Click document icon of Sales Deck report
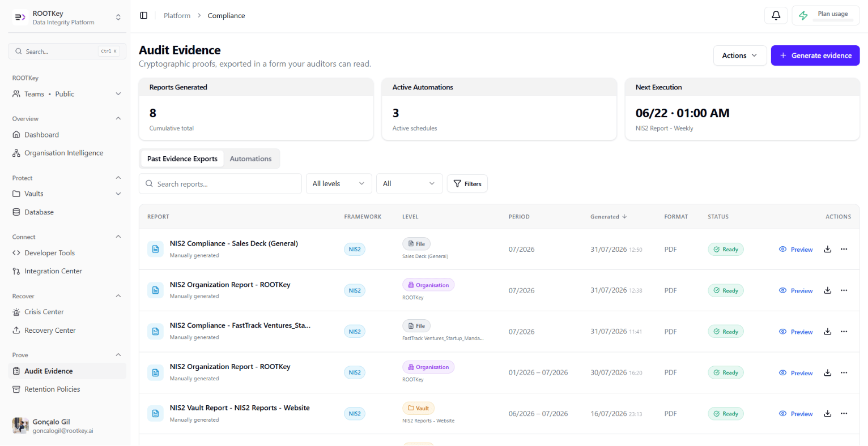The width and height of the screenshot is (868, 446). pos(155,250)
